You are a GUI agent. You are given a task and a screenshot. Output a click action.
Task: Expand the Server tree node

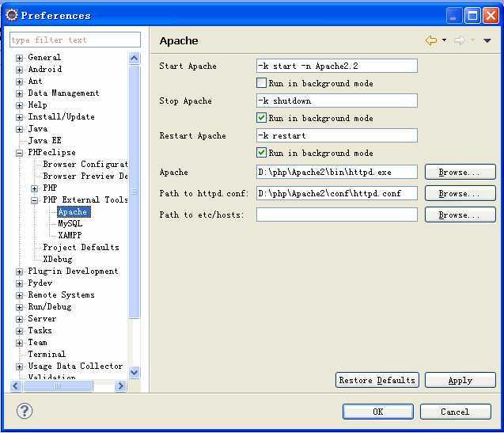click(19, 320)
